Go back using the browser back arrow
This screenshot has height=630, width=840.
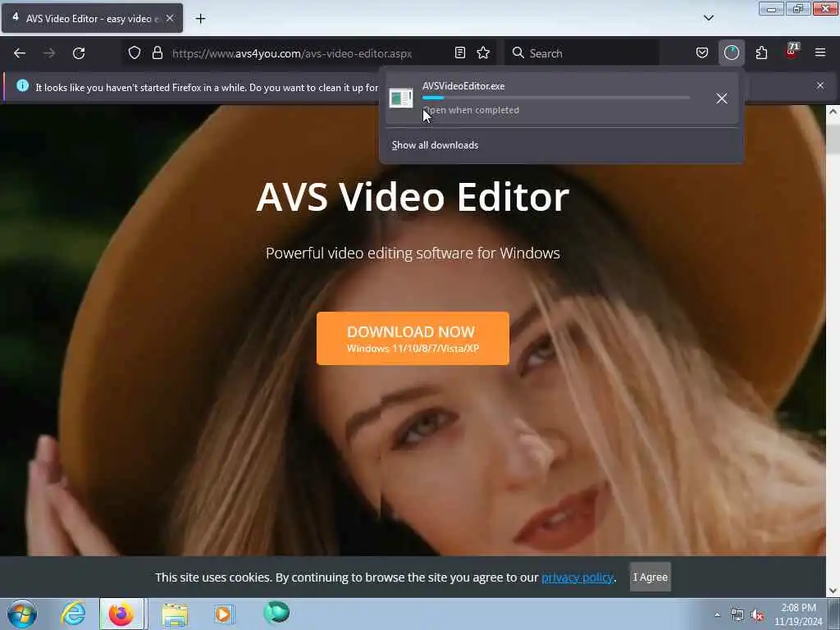point(20,53)
